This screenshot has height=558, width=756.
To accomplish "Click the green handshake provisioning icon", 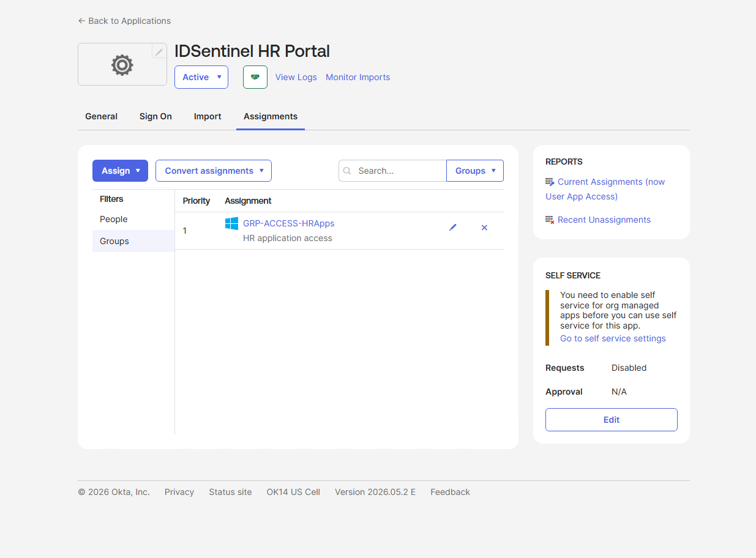I will 255,77.
